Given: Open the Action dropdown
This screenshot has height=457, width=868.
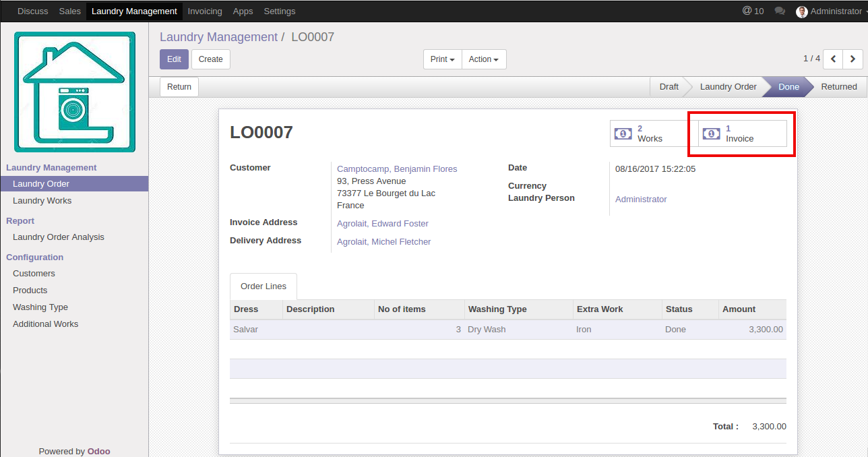Looking at the screenshot, I should pyautogui.click(x=484, y=59).
